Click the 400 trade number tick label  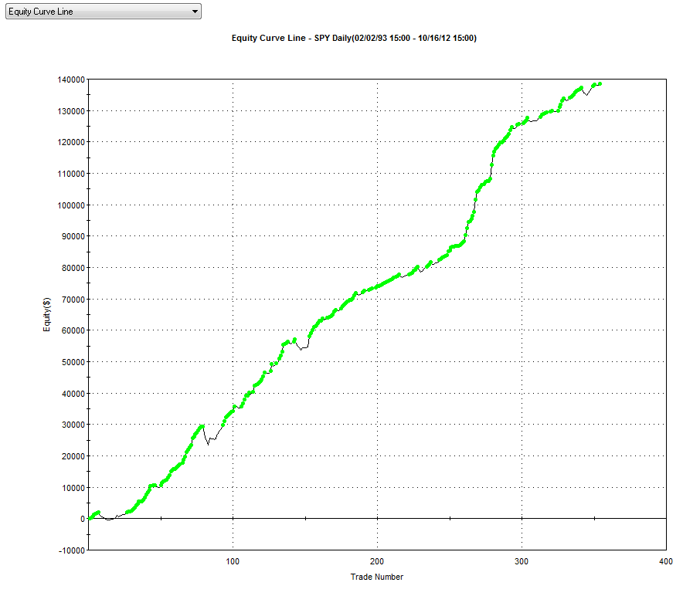click(x=666, y=562)
